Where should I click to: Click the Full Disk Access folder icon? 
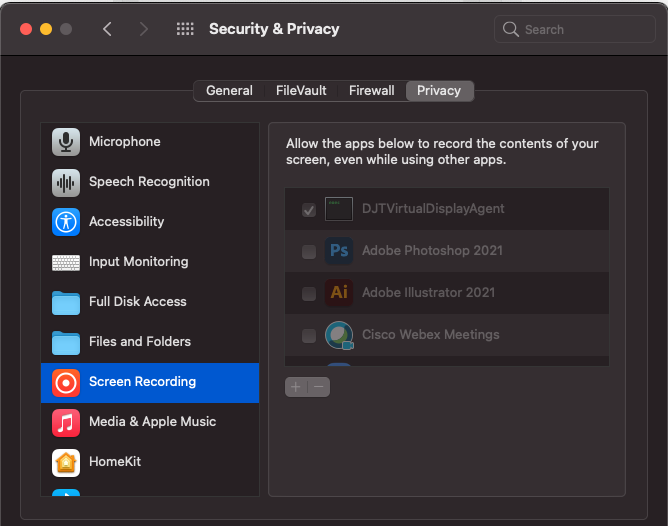66,303
